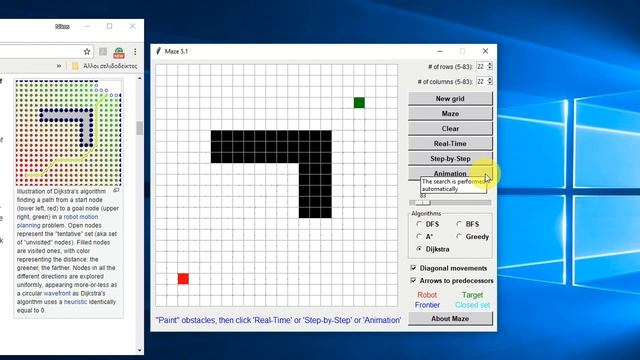Close the Maze 5.1 window
This screenshot has height=360, width=640.
click(x=485, y=51)
